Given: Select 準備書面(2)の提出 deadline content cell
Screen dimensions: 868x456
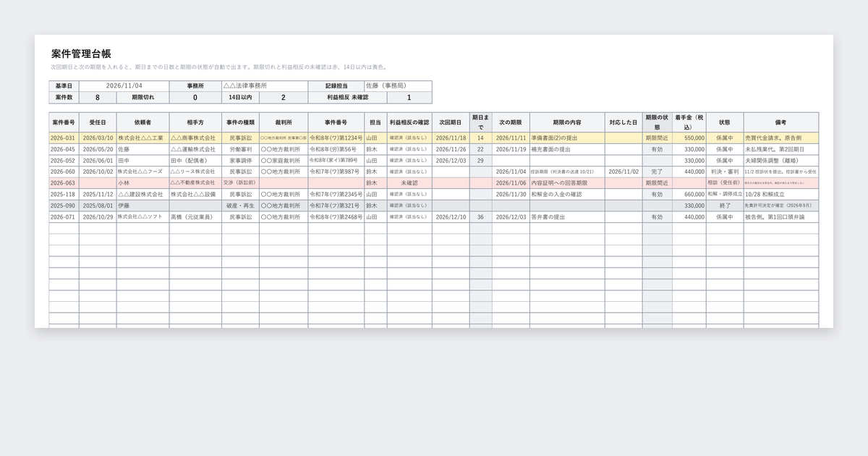Looking at the screenshot, I should (567, 138).
